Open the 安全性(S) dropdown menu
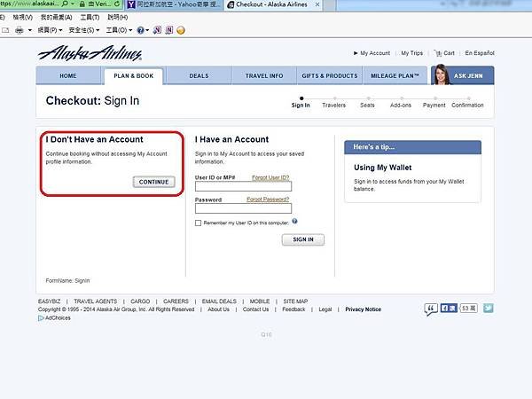The width and height of the screenshot is (532, 399). 84,30
